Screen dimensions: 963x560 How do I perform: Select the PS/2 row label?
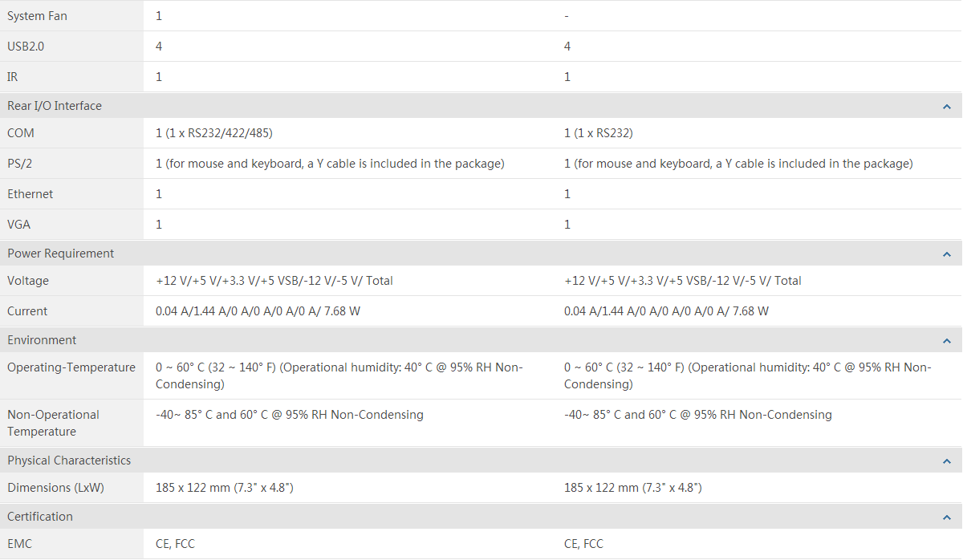tap(19, 164)
